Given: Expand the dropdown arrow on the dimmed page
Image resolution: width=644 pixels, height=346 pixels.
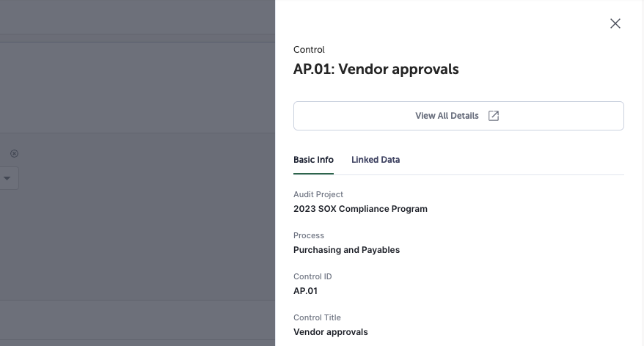Looking at the screenshot, I should (7, 178).
